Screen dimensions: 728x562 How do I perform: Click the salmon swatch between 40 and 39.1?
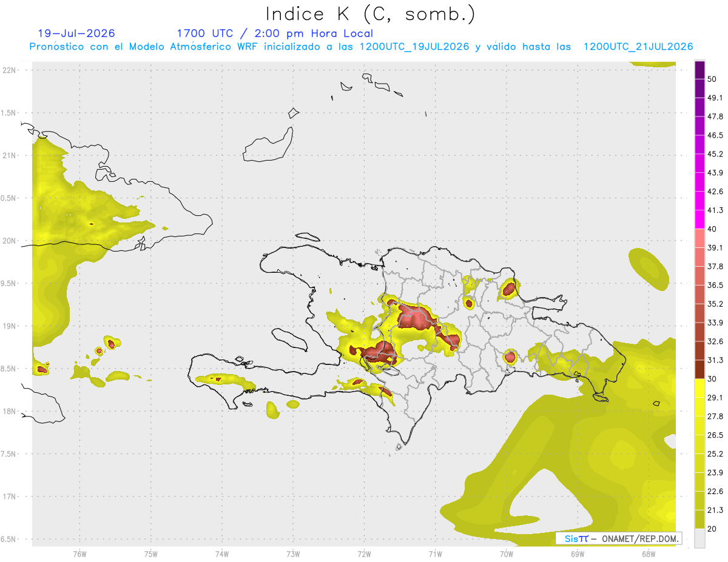(x=699, y=238)
